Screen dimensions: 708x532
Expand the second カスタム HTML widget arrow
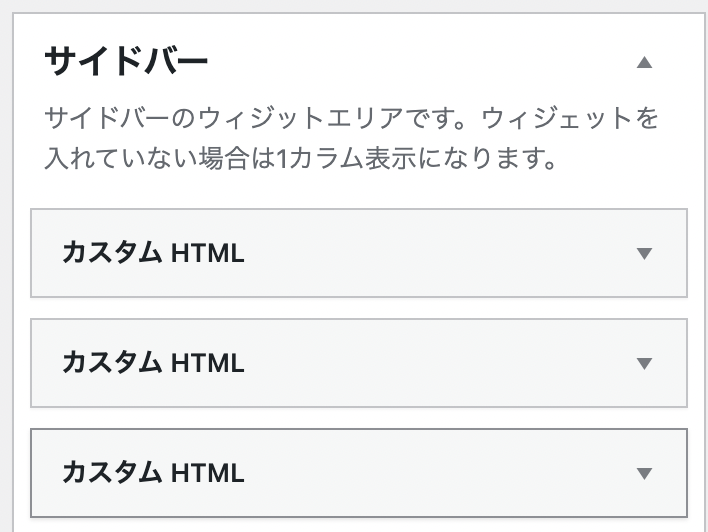tap(644, 363)
